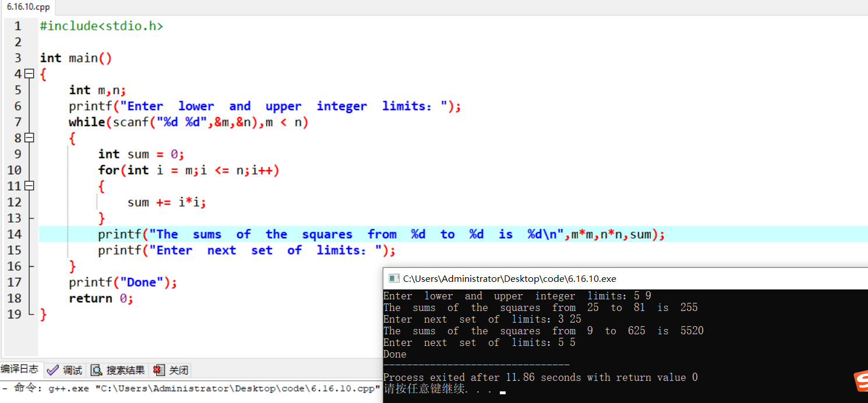
Task: Click line number 7 in the gutter
Action: click(17, 122)
